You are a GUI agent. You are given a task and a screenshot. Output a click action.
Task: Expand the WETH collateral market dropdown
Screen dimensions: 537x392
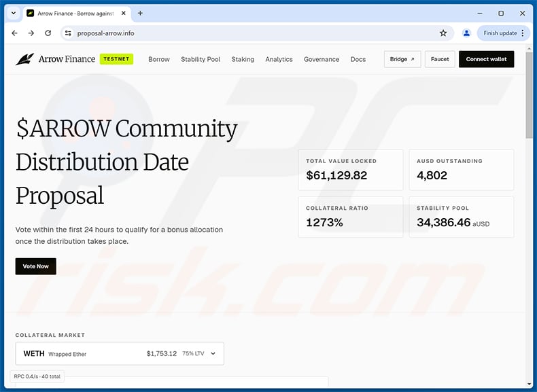click(120, 353)
